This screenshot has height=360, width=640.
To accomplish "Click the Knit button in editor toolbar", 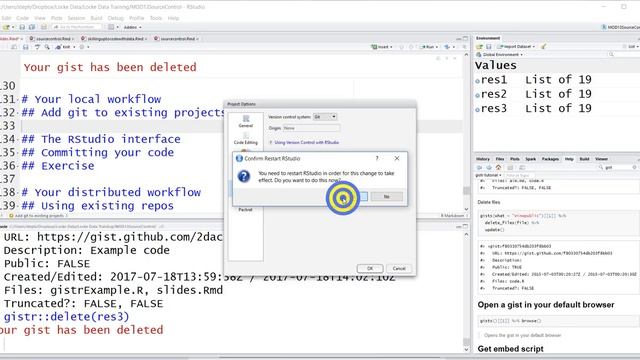I will (x=64, y=47).
